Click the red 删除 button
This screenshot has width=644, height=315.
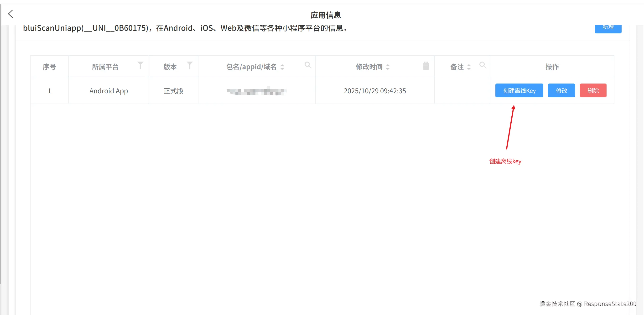click(x=593, y=91)
